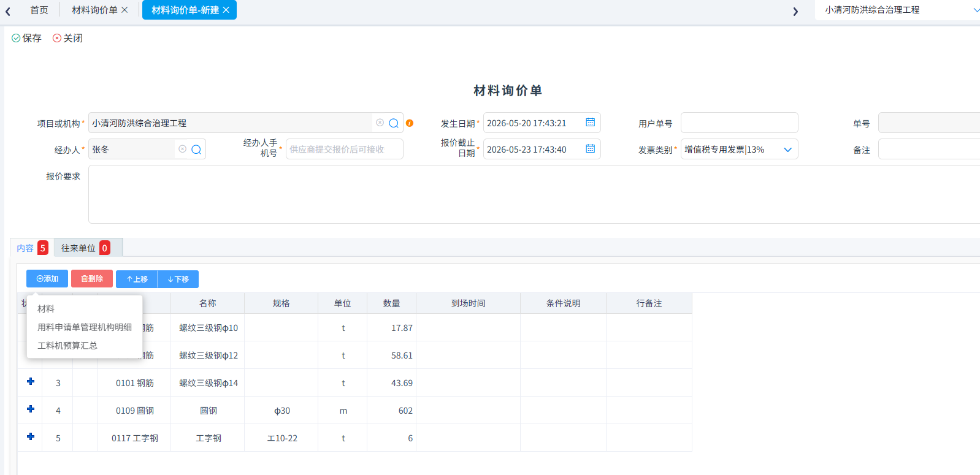Open the calendar for 报价截止日期

point(591,149)
